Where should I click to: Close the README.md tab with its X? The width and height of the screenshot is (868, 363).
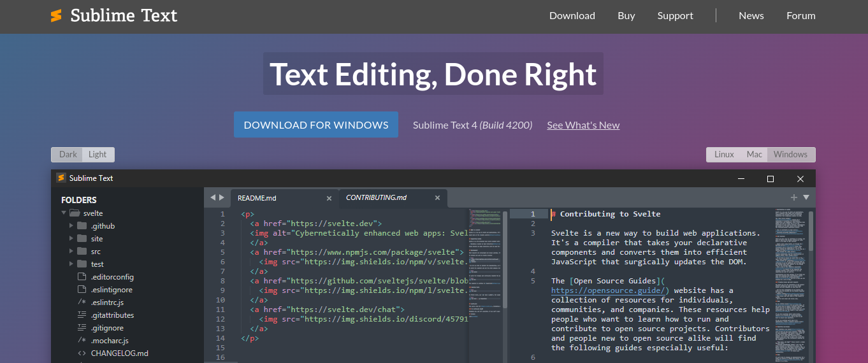click(x=329, y=198)
